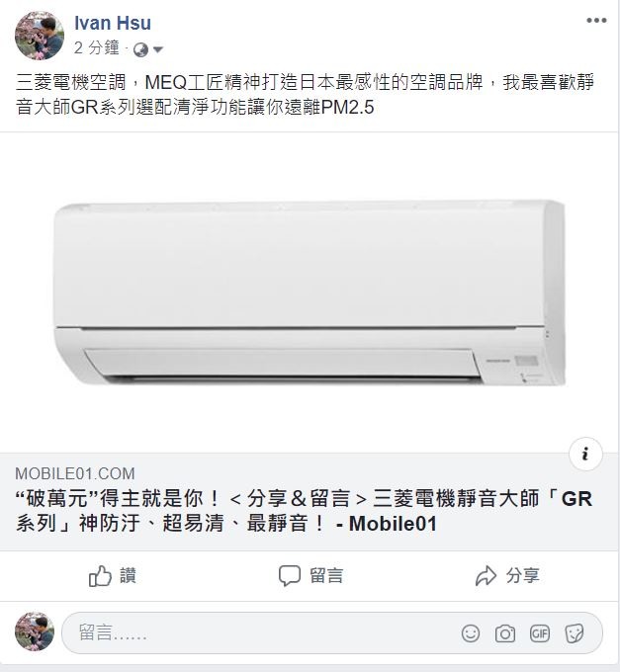The height and width of the screenshot is (672, 620).
Task: Expand the post audience dropdown arrow
Action: [158, 49]
